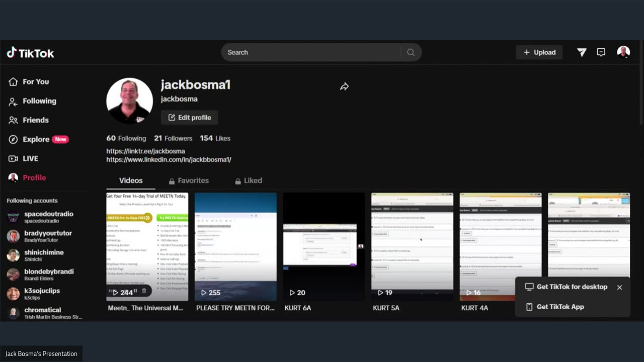Open the linktr.ee/jackbosma link
This screenshot has width=644, height=362.
pyautogui.click(x=145, y=151)
